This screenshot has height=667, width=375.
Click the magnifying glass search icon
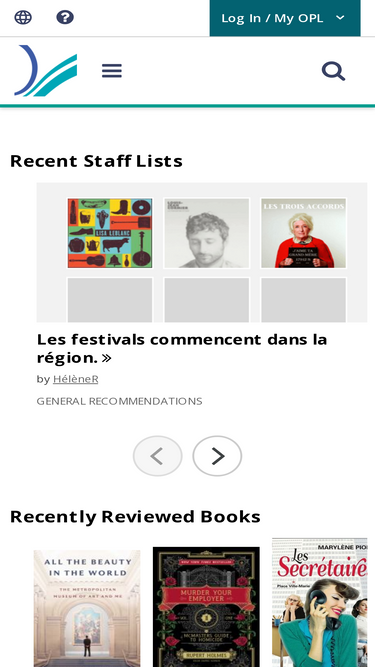(x=333, y=71)
